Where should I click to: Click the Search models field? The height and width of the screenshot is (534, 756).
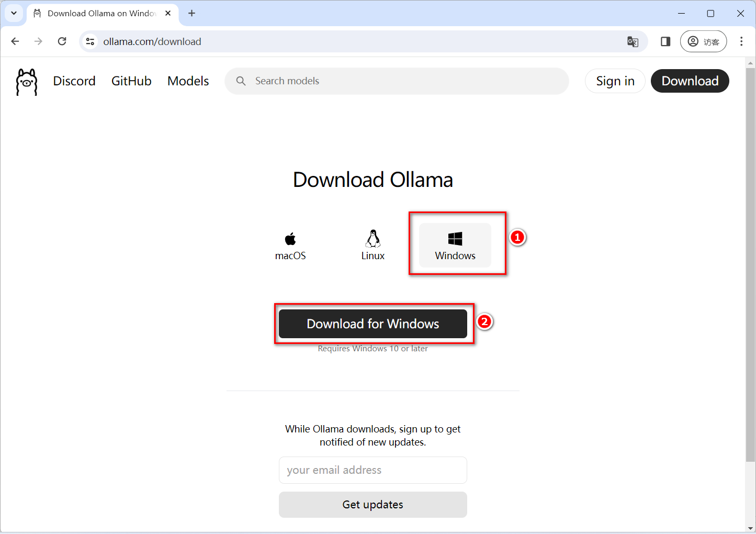click(x=397, y=81)
